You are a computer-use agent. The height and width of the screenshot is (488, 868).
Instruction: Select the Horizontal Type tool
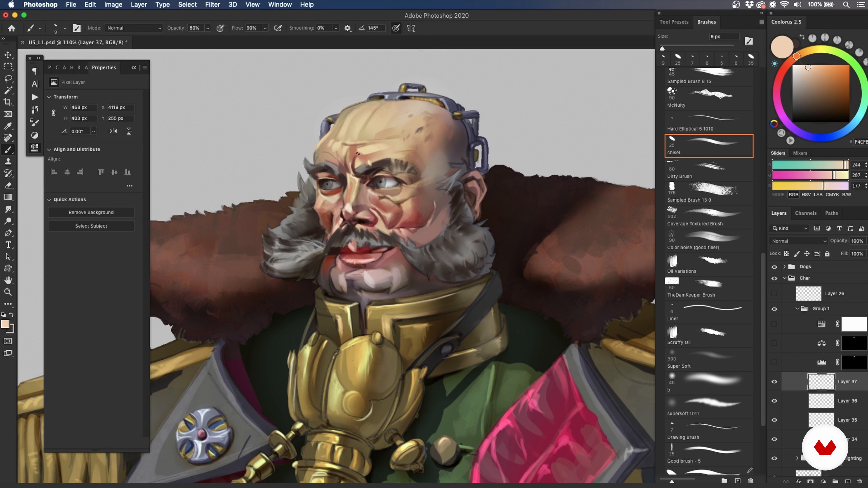(x=8, y=245)
